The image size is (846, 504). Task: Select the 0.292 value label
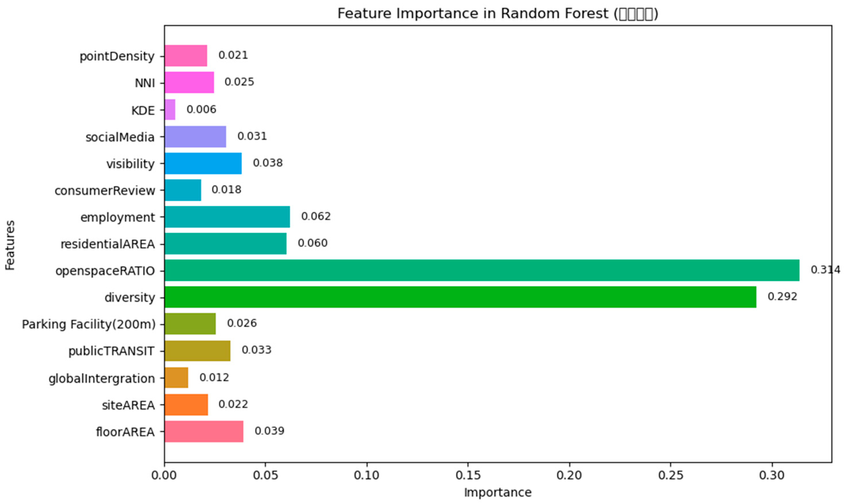click(782, 296)
